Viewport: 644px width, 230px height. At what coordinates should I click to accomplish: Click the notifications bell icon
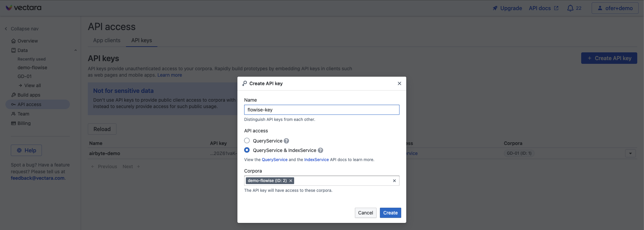[x=570, y=8]
